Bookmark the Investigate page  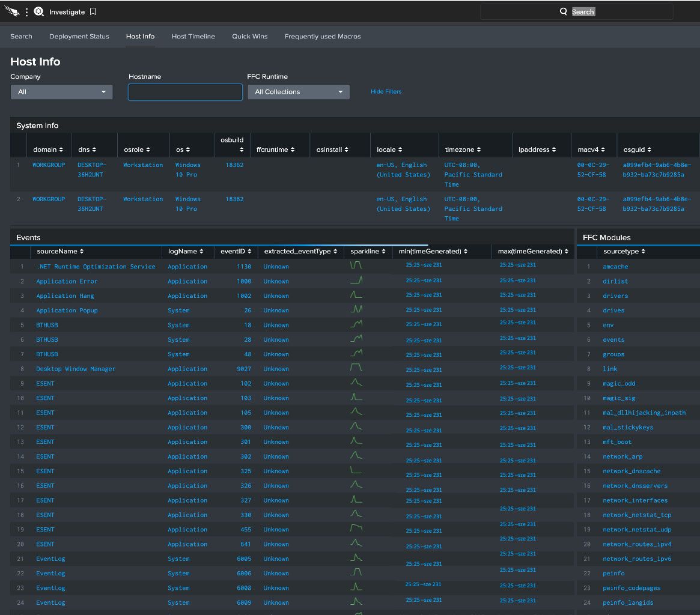point(93,11)
